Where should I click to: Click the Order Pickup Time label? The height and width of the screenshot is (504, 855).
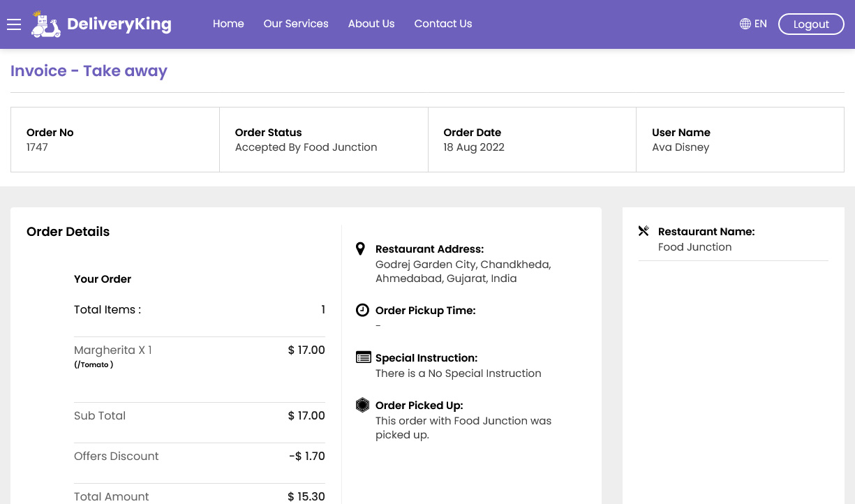[x=426, y=311]
